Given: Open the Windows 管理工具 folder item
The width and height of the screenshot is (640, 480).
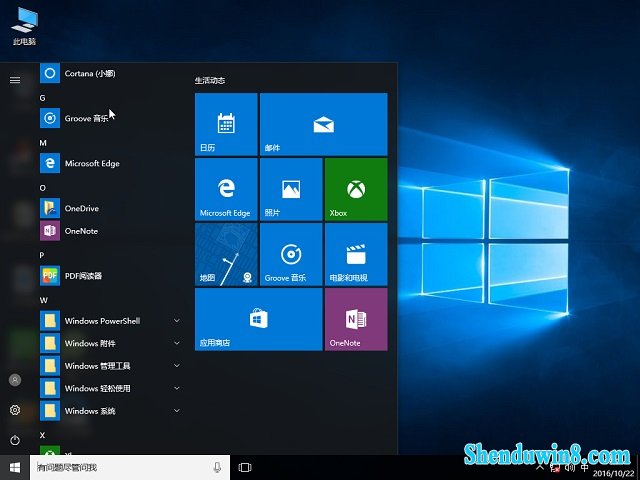Looking at the screenshot, I should [110, 366].
